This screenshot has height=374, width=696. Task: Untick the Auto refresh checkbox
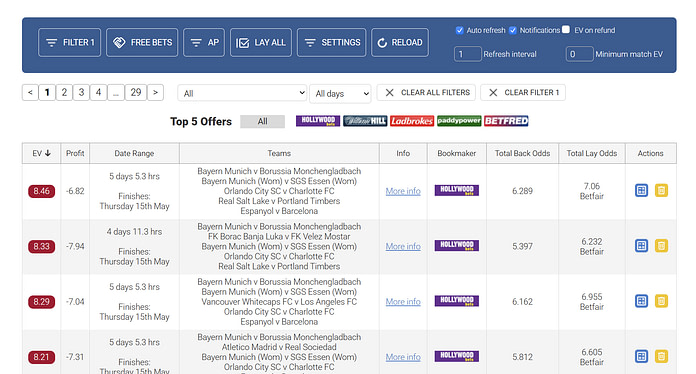459,30
